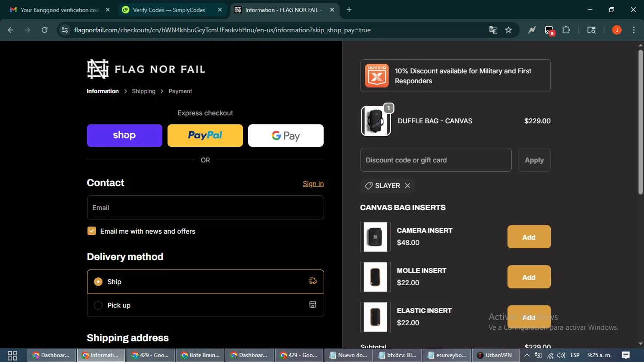Open the Chrome three-dot menu
This screenshot has height=362, width=644.
[x=634, y=30]
